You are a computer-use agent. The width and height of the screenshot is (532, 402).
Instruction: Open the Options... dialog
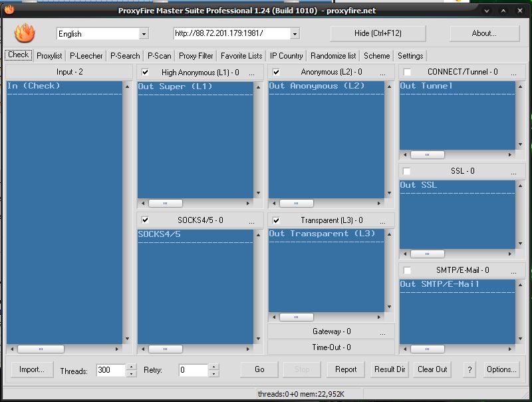(x=501, y=369)
